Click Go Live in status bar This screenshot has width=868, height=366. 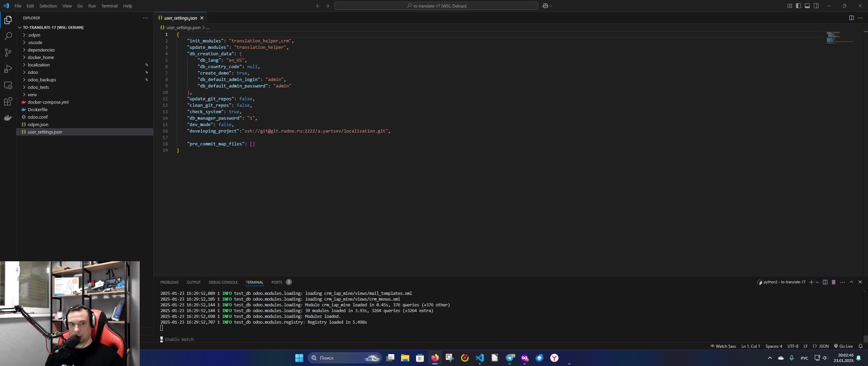click(843, 346)
